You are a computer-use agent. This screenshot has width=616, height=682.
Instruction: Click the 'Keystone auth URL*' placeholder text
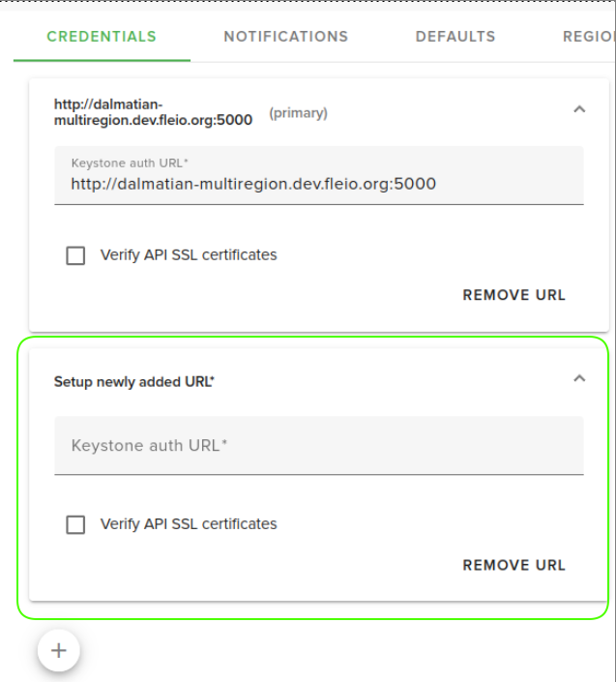click(x=149, y=446)
